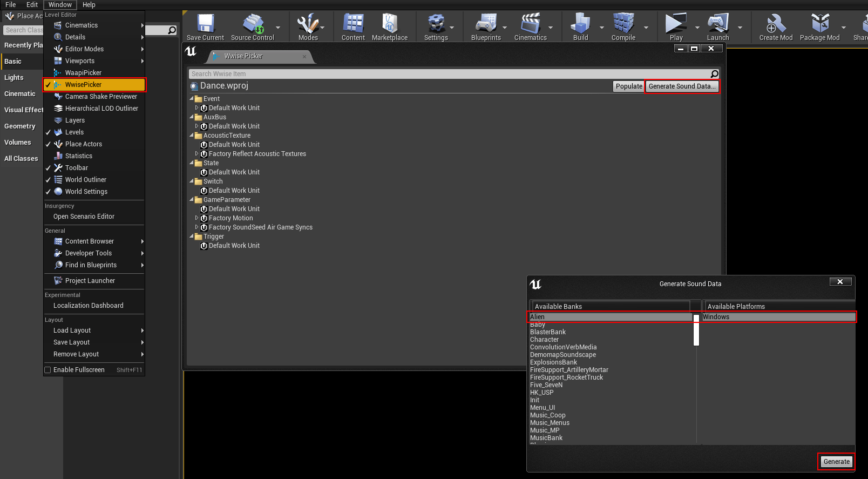This screenshot has height=479, width=868.
Task: Toggle Levels checked menu item
Action: coord(94,132)
